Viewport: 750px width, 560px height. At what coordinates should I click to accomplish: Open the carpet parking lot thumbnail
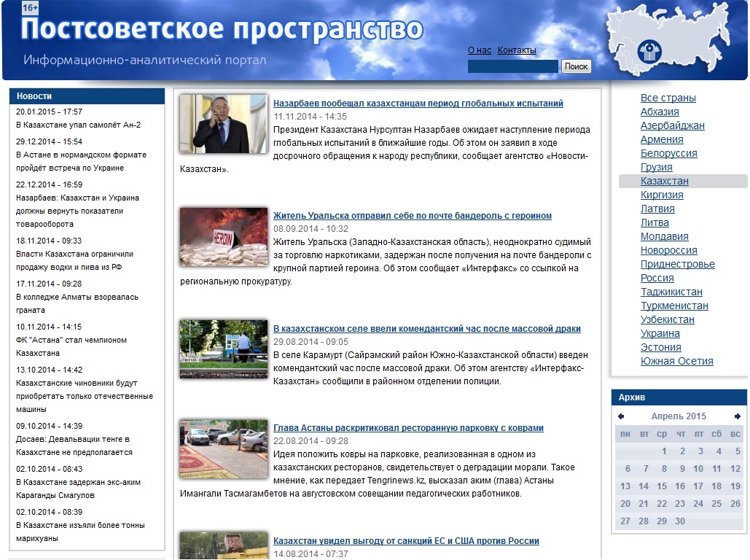[x=223, y=448]
